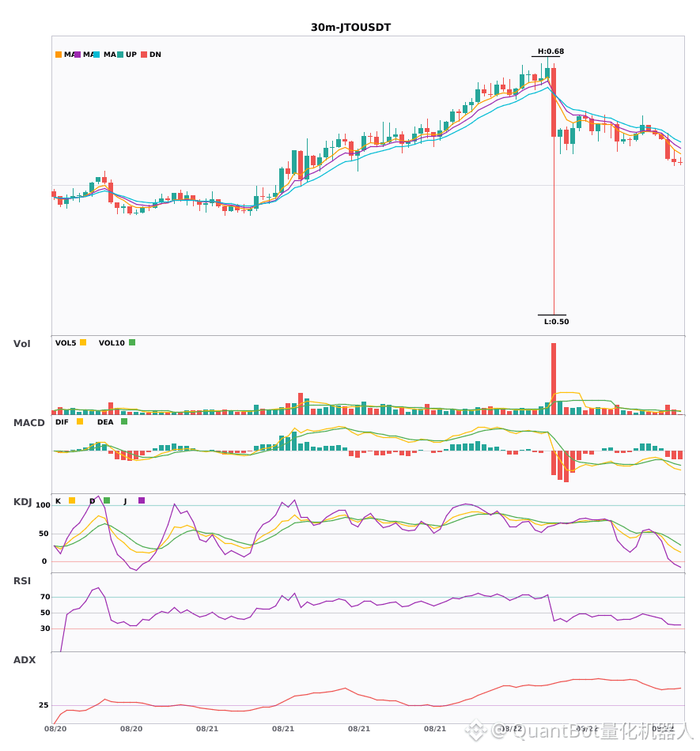Click the purple J legend swatch
Image resolution: width=700 pixels, height=751 pixels.
click(x=142, y=500)
